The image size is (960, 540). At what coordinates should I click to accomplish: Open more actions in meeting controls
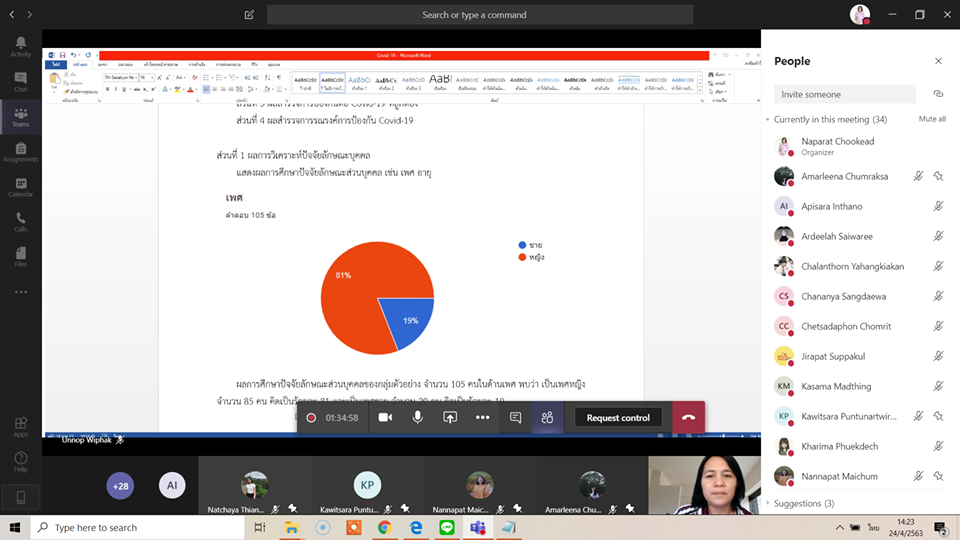click(x=482, y=418)
